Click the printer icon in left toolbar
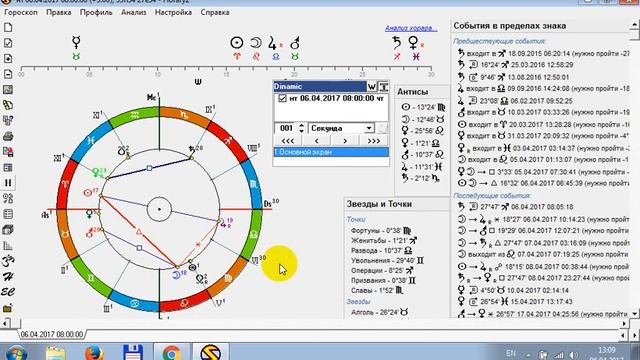 point(8,136)
